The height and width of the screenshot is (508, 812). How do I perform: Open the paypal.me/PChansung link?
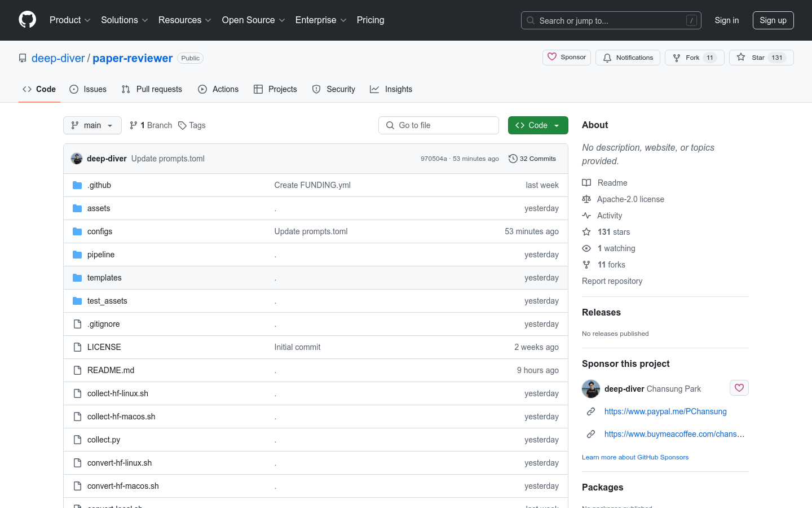665,411
